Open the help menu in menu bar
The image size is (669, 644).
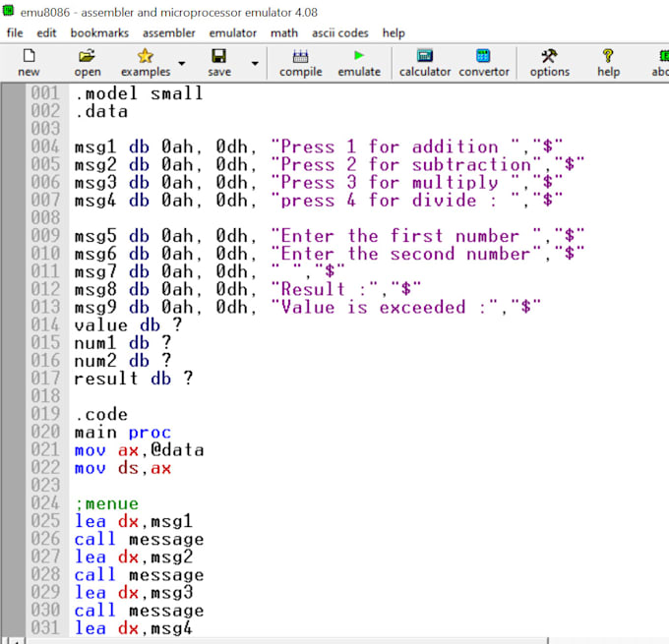point(394,32)
